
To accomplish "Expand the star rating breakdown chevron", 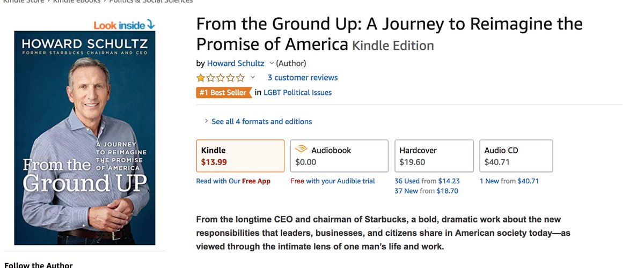I will tap(253, 78).
